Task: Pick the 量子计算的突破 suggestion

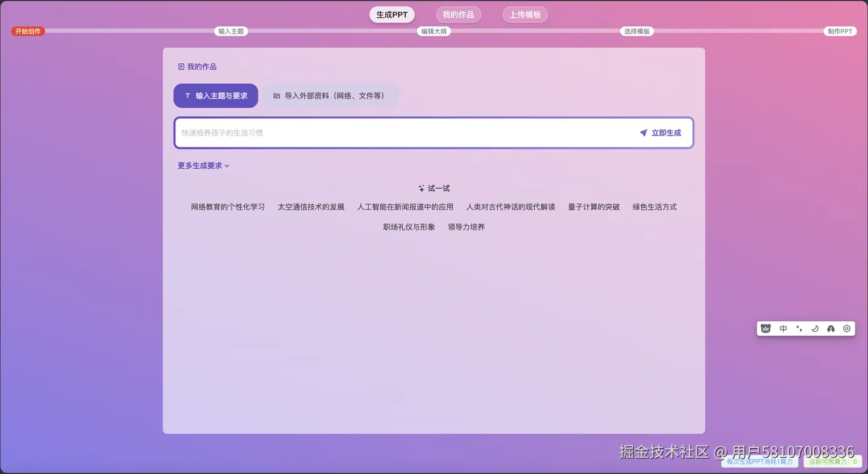Action: [x=594, y=207]
